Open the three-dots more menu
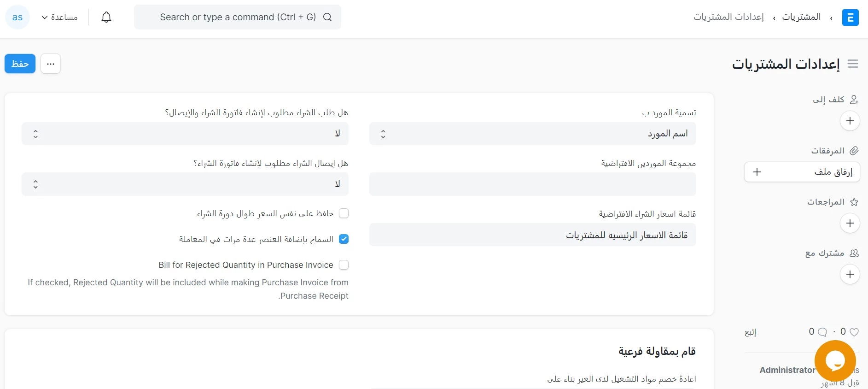 tap(51, 64)
